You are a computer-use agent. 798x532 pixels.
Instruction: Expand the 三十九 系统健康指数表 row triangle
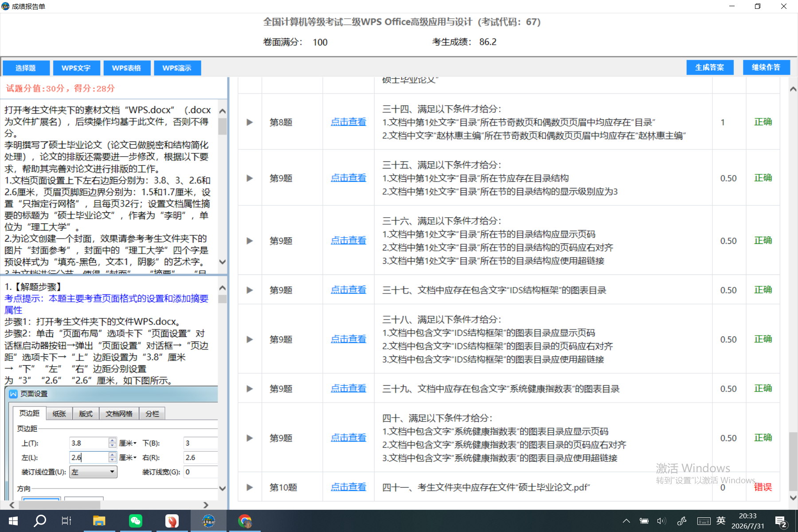[250, 389]
